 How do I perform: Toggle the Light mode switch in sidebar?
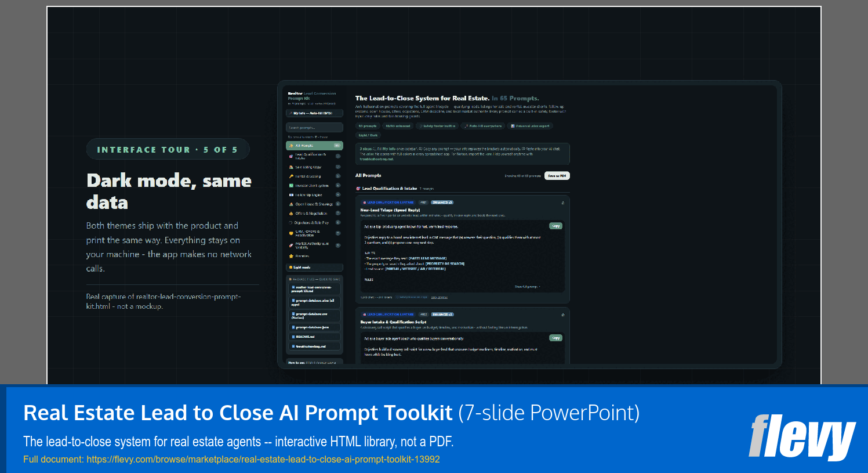click(314, 268)
